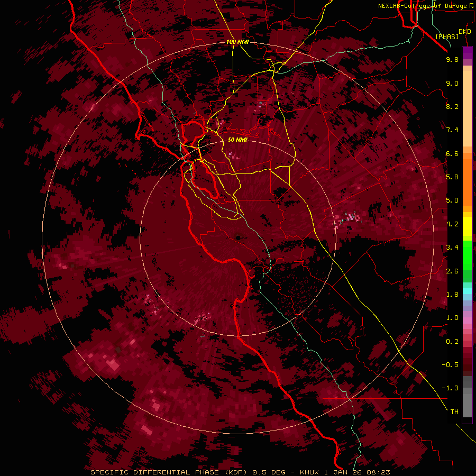Click the 1 JAN 26 date text
The width and height of the screenshot is (476, 476).
tap(344, 472)
